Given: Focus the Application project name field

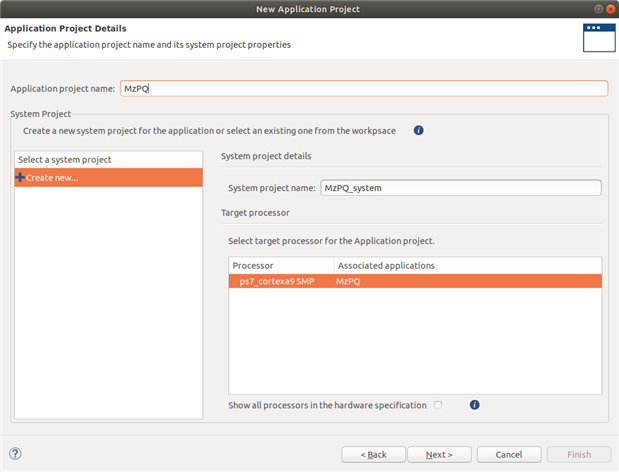Looking at the screenshot, I should (x=363, y=88).
